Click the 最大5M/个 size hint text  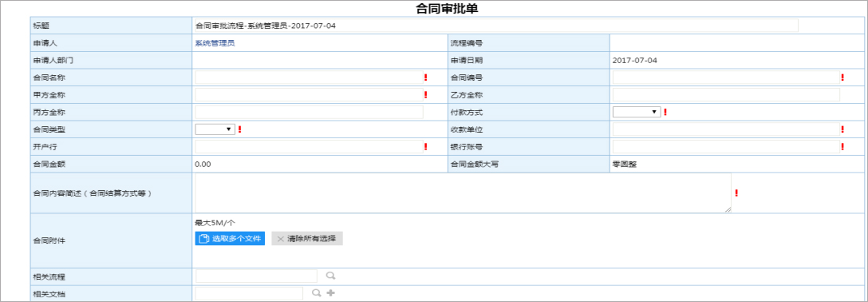point(215,223)
